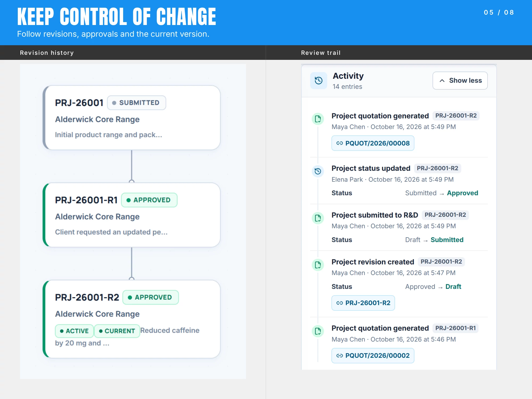The image size is (532, 399).
Task: Click 'Initial product range and pack...' description
Action: coord(109,135)
